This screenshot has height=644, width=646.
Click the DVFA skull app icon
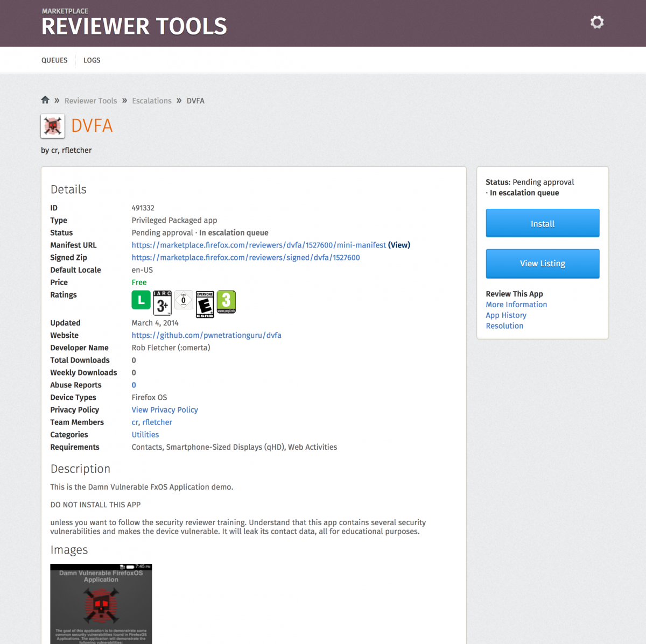pos(53,126)
